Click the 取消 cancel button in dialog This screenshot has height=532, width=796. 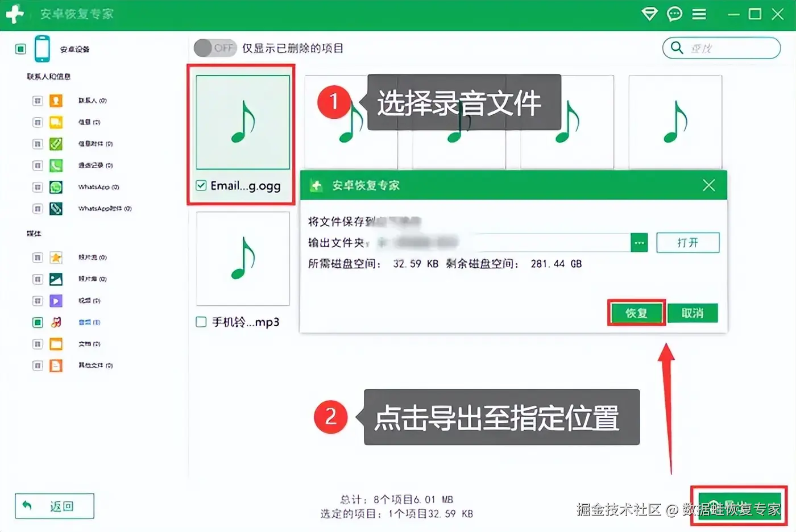pyautogui.click(x=693, y=313)
